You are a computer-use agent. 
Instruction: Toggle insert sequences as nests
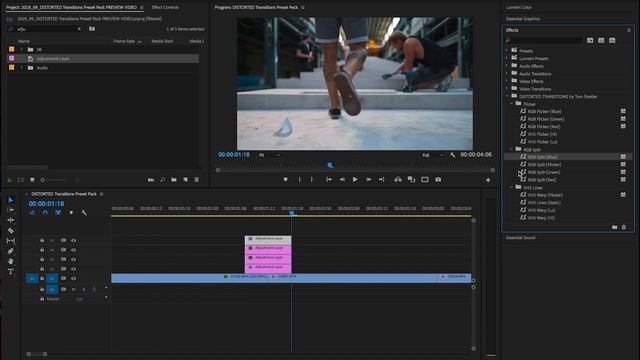32,213
